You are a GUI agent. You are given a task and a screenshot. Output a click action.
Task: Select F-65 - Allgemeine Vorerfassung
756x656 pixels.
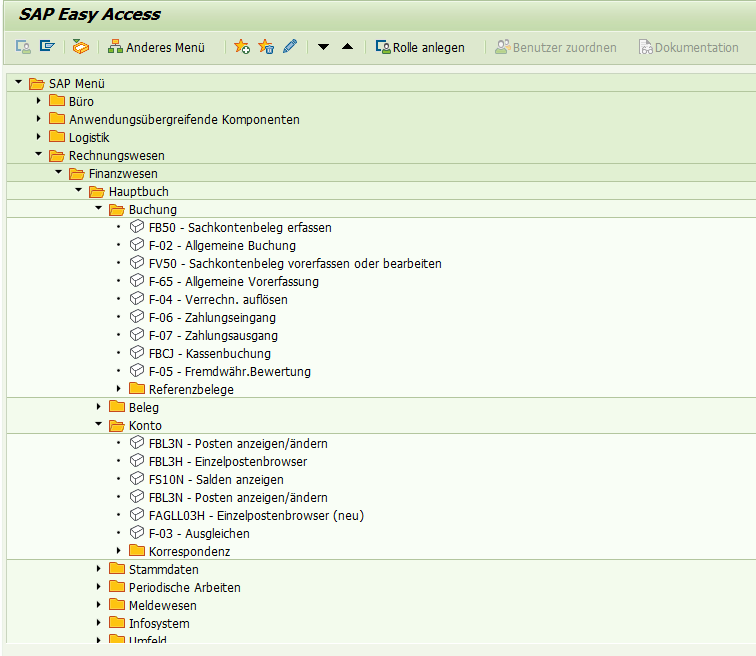pyautogui.click(x=234, y=281)
